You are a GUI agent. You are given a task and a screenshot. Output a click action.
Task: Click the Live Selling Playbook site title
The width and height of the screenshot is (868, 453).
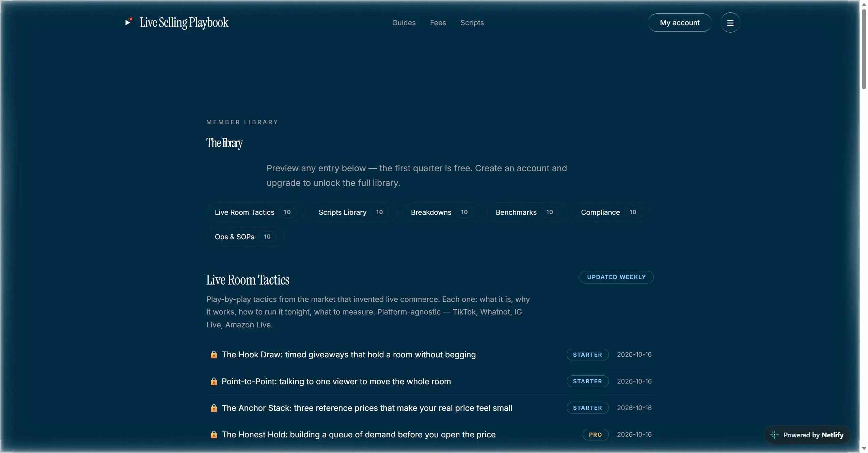tap(184, 22)
